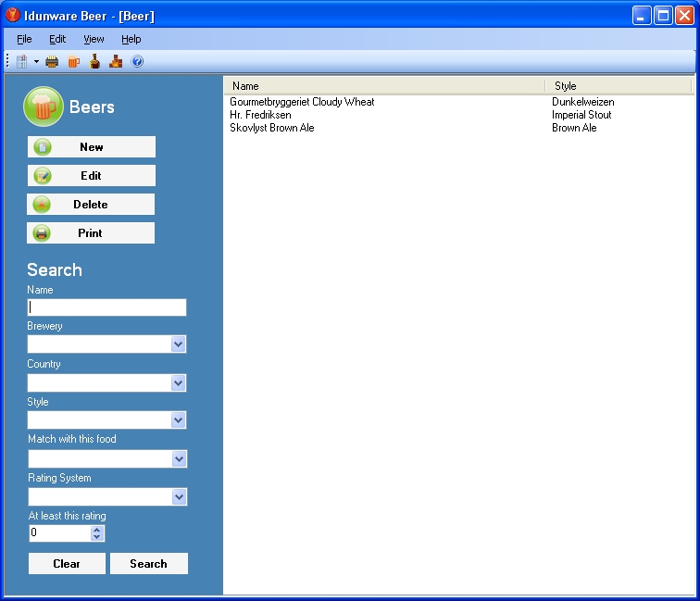Maximize the Idunware Beer window
Viewport: 700px width, 601px height.
[663, 16]
